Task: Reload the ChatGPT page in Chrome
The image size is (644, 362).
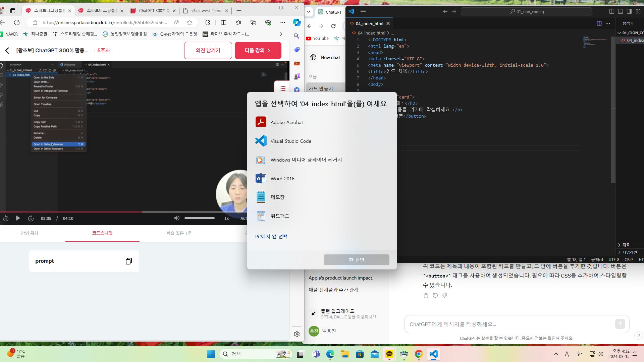Action: [x=333, y=26]
